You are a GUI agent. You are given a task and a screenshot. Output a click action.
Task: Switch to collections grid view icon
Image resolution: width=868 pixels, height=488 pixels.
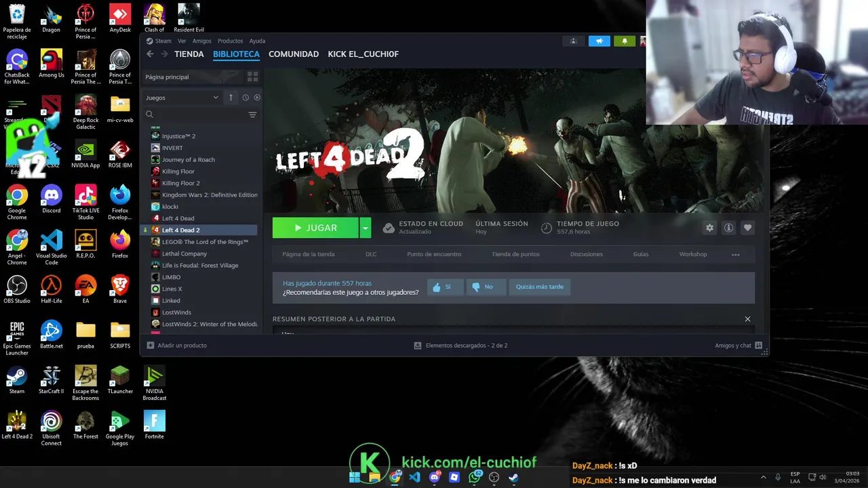(253, 77)
